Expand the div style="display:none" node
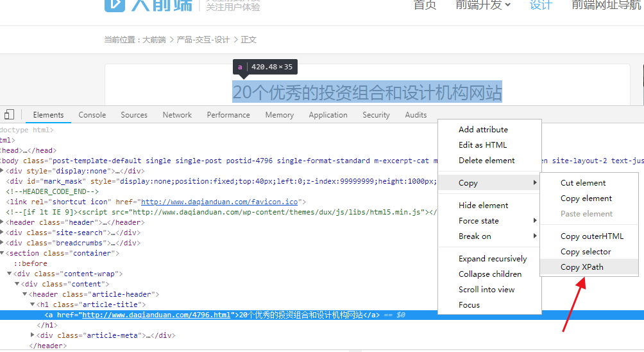Image resolution: width=644 pixels, height=352 pixels. (2, 171)
